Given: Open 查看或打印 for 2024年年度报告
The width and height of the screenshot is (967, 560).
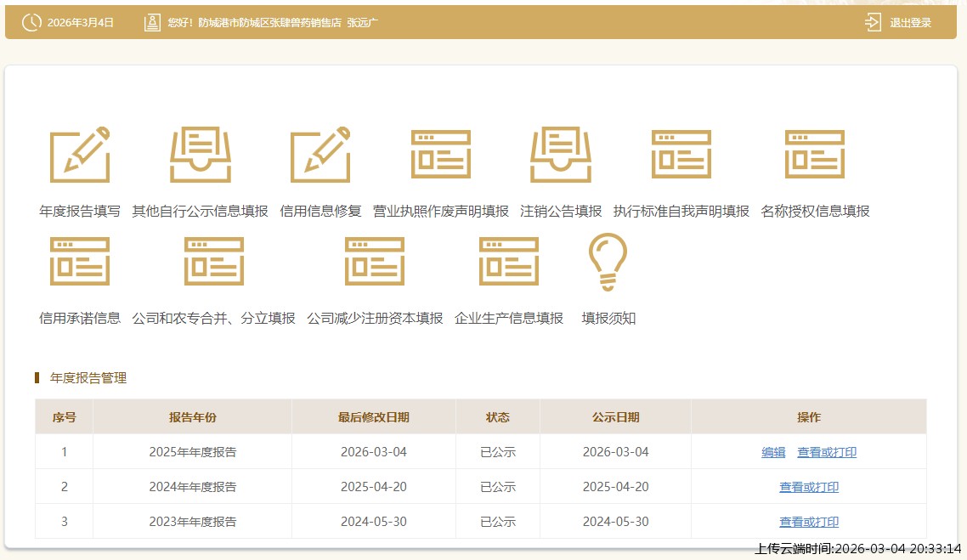Looking at the screenshot, I should 809,487.
